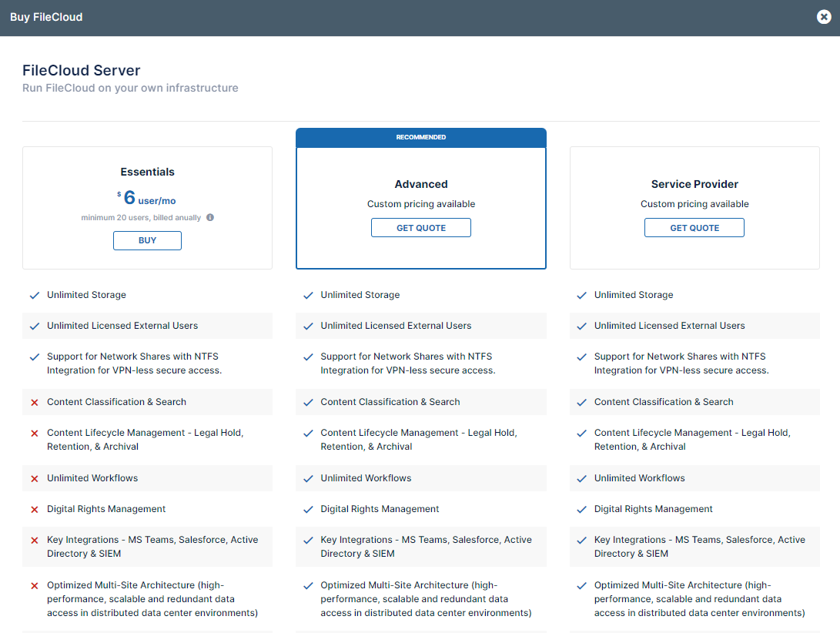Click the $6 user/mo price
This screenshot has width=840, height=633.
pyautogui.click(x=147, y=199)
